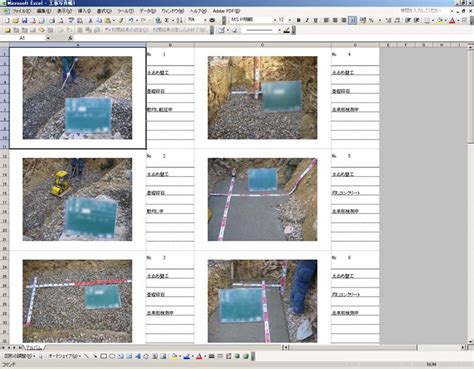Image resolution: width=474 pixels, height=369 pixels.
Task: Jump to the first sheet tab arrow
Action: tap(4, 347)
